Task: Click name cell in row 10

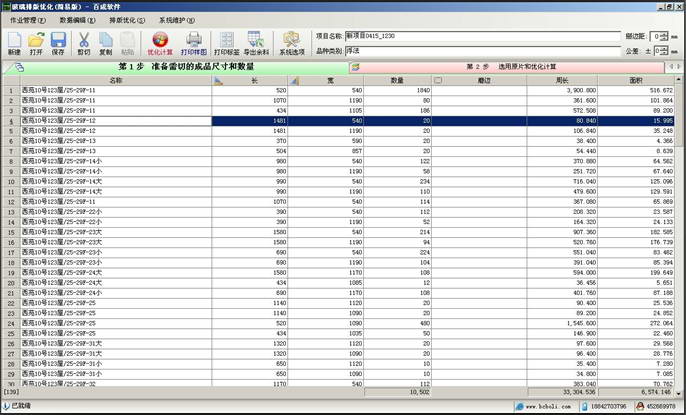Action: click(116, 181)
